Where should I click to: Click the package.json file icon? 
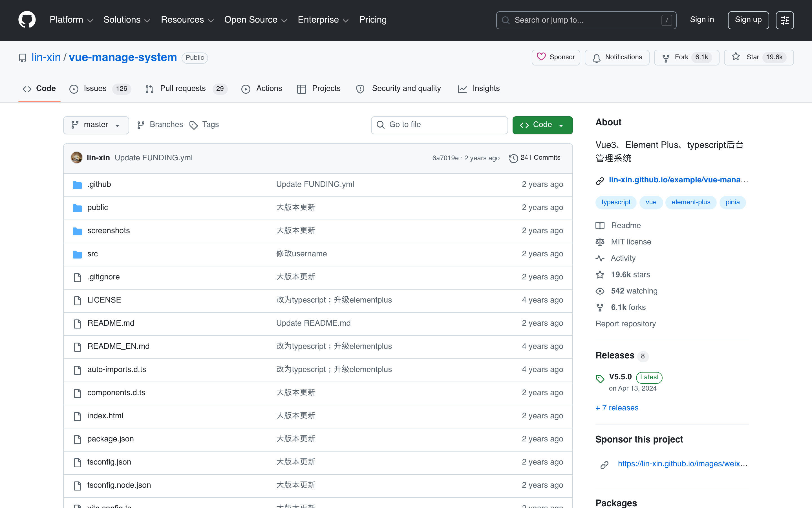point(78,439)
